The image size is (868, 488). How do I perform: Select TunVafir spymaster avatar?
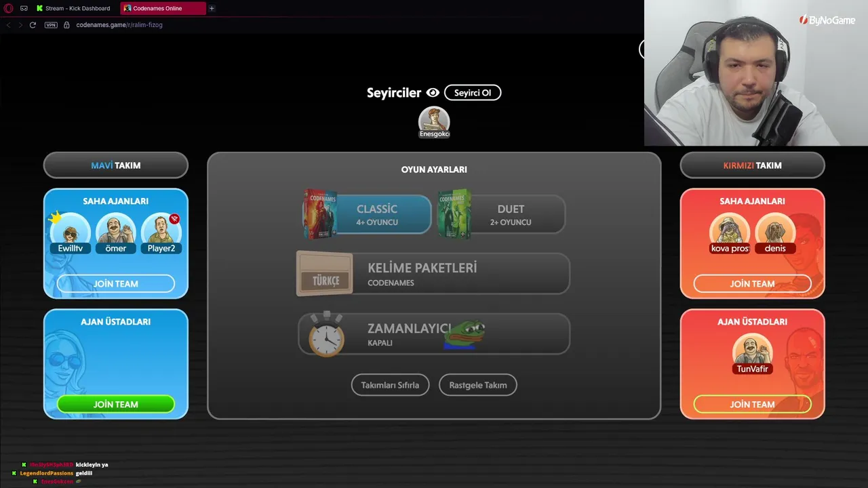(753, 354)
